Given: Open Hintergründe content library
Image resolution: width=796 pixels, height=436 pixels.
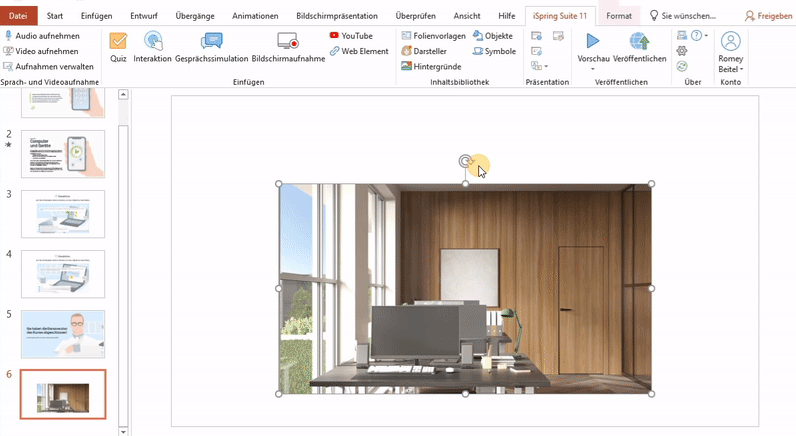Looking at the screenshot, I should (x=430, y=66).
